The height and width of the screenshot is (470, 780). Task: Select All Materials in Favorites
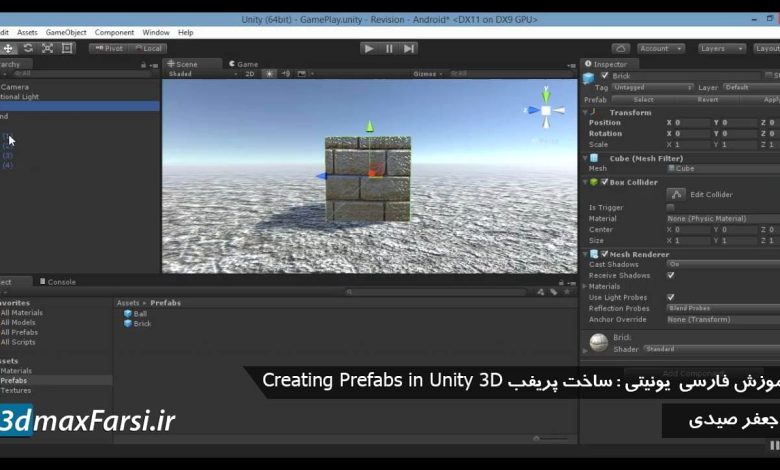point(21,313)
